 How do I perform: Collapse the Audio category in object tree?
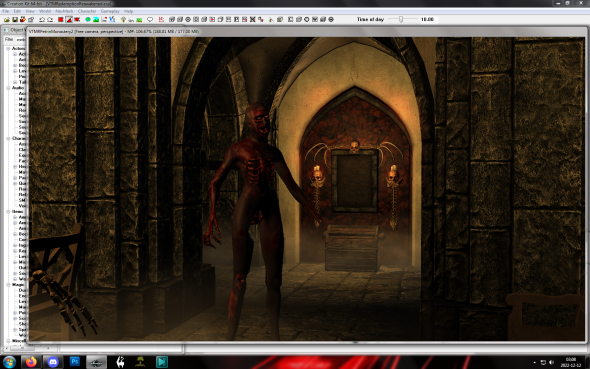click(x=8, y=88)
